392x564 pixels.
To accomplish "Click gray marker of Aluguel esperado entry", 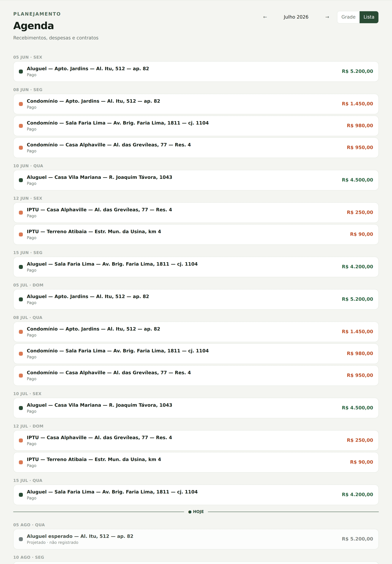I will click(x=21, y=539).
